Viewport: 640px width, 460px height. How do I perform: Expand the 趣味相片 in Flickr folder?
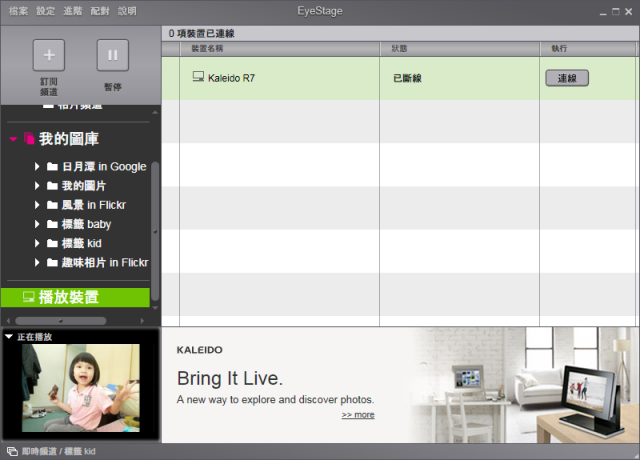point(37,262)
